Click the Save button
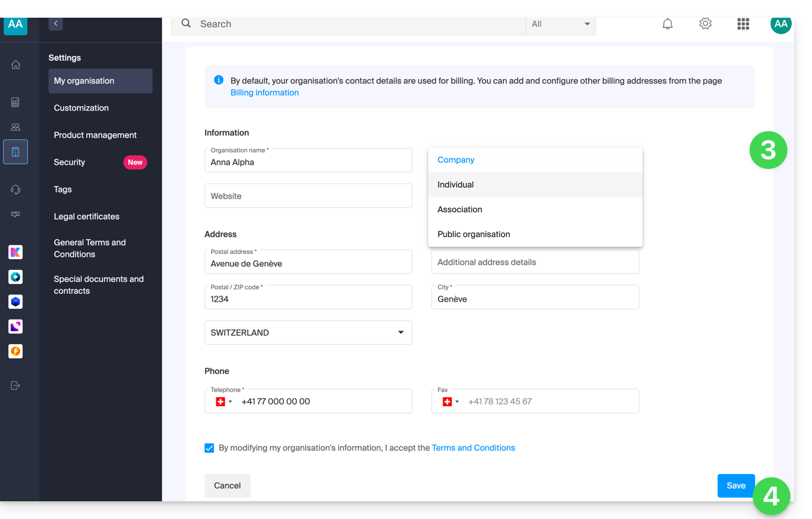The width and height of the screenshot is (812, 519). (x=736, y=485)
